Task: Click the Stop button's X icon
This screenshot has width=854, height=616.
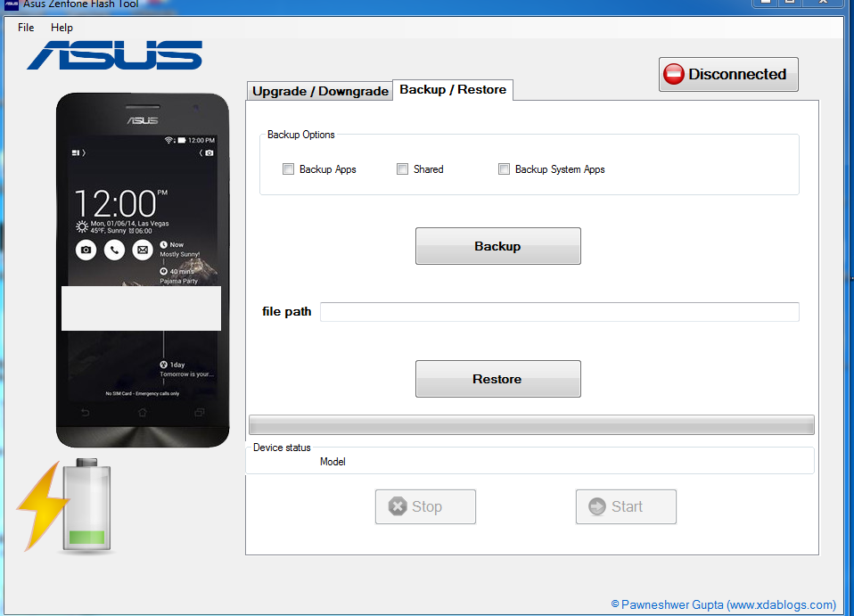Action: (398, 506)
